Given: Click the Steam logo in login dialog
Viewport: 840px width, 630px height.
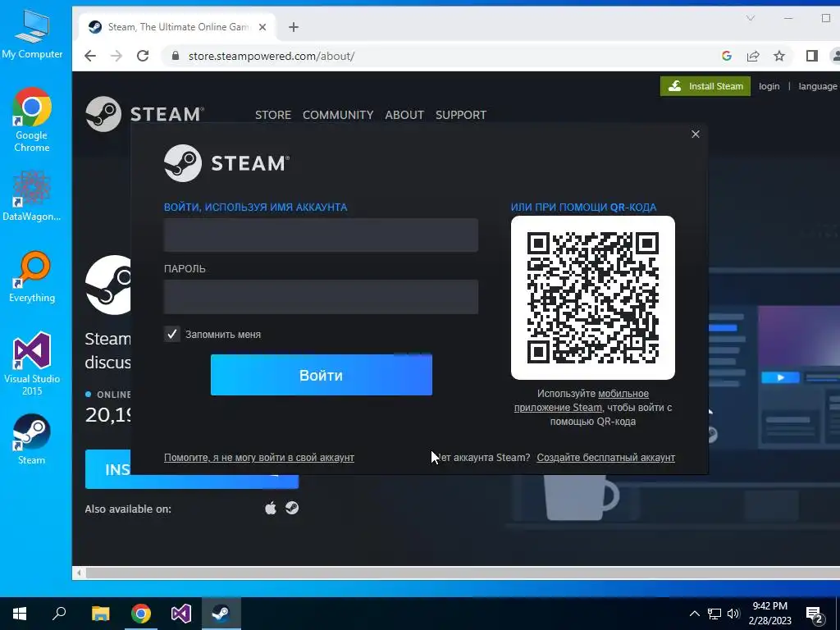Looking at the screenshot, I should [226, 163].
